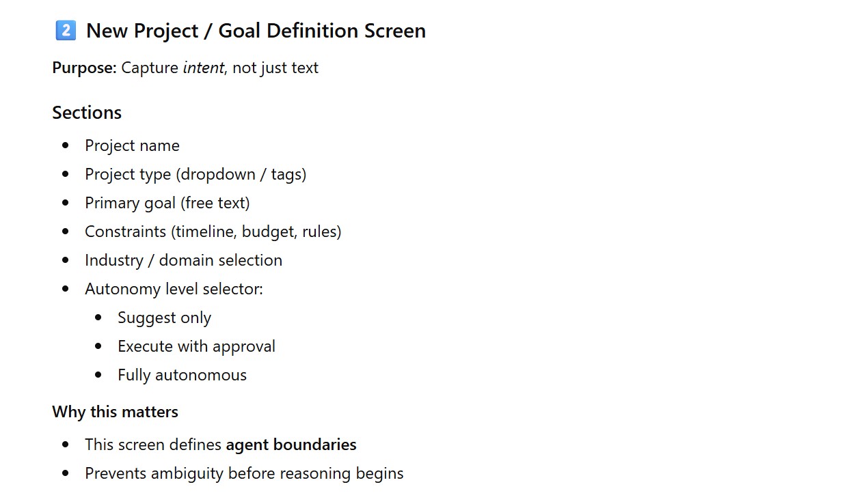This screenshot has width=851, height=504.
Task: Select the Constraints (timeline, budget, rules) line
Action: pyautogui.click(x=213, y=232)
